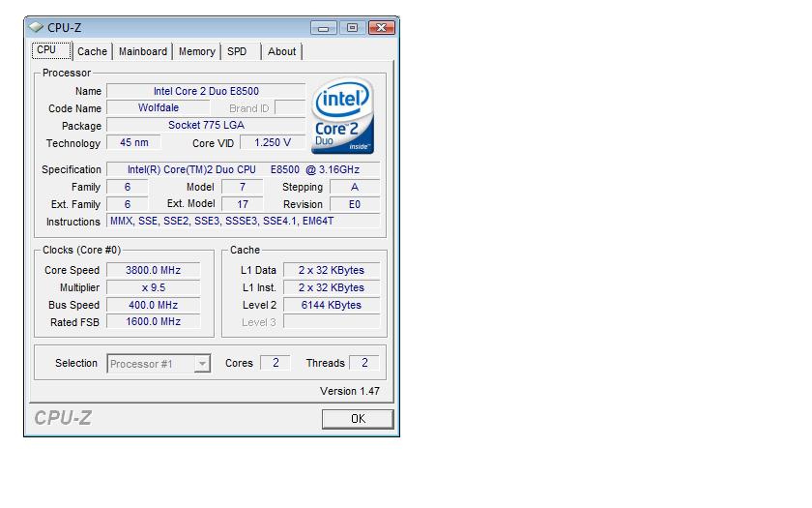Click the Multiplier value x 9.5
This screenshot has width=812, height=508.
(x=154, y=287)
